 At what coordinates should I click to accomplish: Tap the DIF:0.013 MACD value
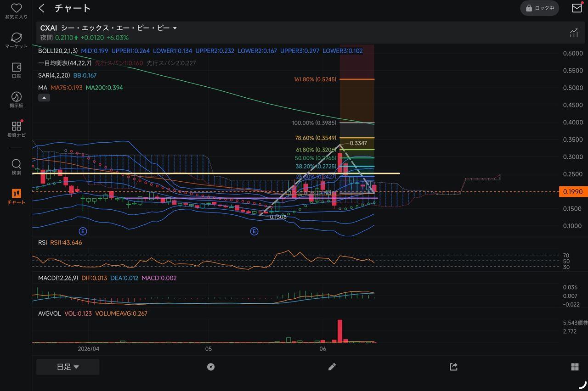(x=94, y=278)
